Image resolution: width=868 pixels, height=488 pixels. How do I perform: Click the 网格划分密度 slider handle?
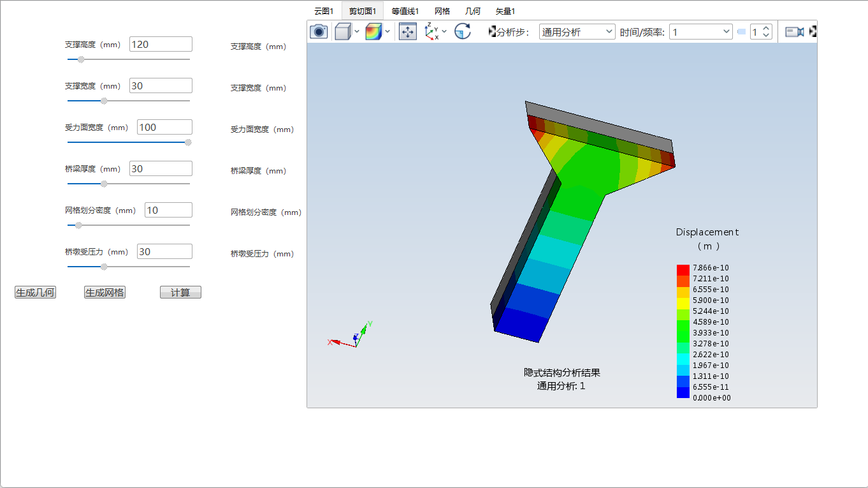(x=78, y=225)
